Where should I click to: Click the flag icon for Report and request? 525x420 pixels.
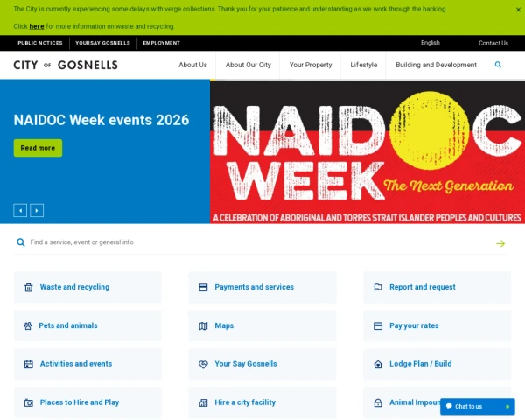[x=378, y=287]
